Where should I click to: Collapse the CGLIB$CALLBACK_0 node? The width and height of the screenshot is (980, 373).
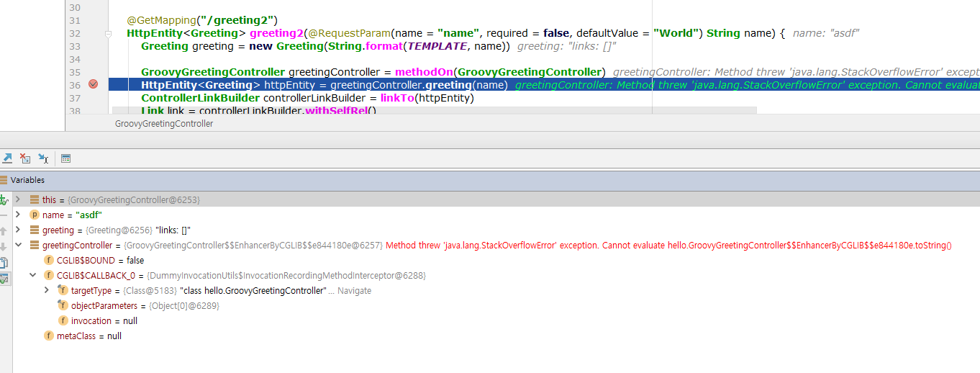pos(32,275)
